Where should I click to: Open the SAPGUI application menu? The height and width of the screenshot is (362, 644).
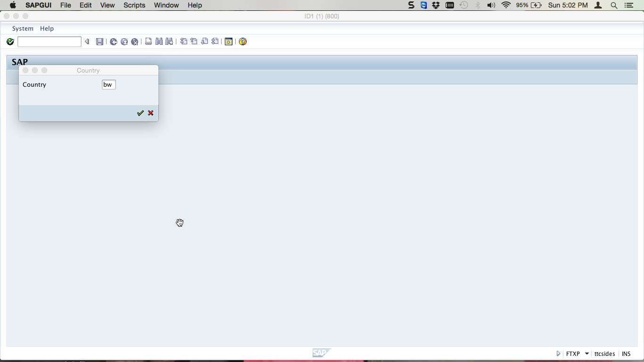[x=38, y=5]
